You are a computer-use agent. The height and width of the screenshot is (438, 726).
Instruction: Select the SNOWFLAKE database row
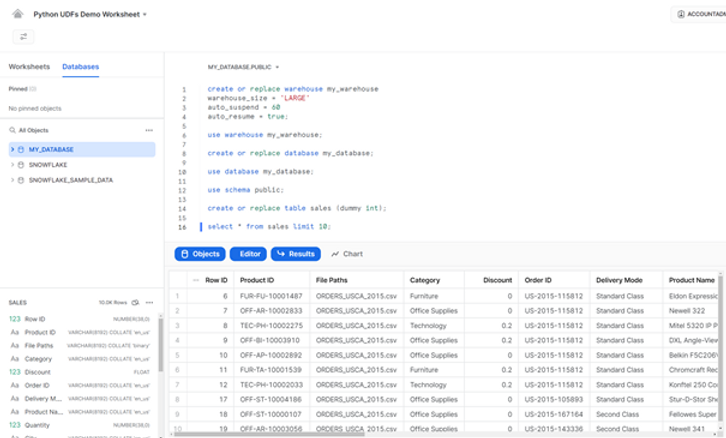tap(82, 165)
